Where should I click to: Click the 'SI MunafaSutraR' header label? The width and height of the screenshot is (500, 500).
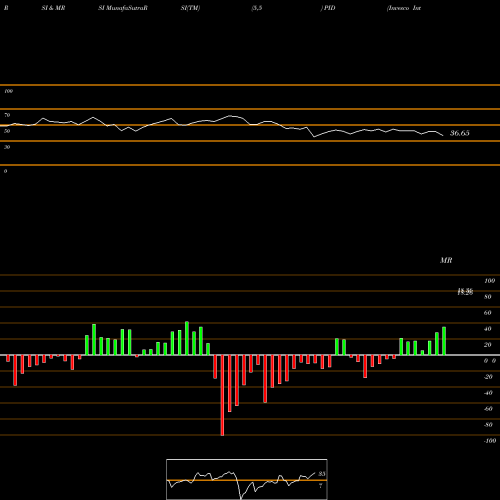123,8
